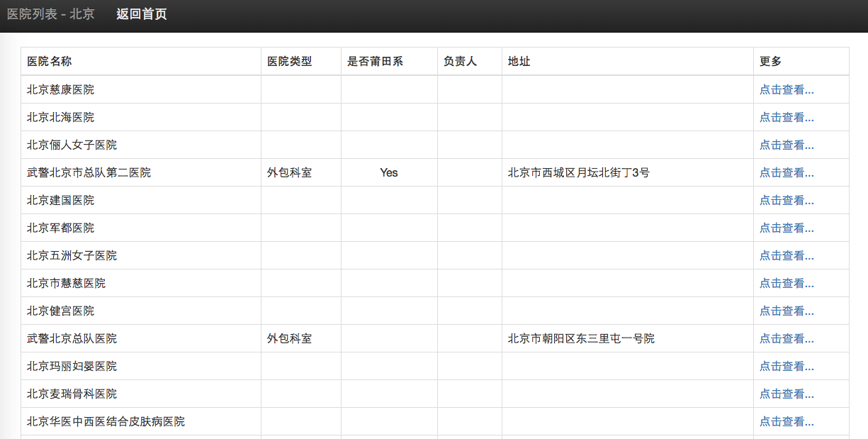Viewport: 868px width, 439px height.
Task: Open 点击查看 link for 北京慈康医院
Action: (x=787, y=89)
